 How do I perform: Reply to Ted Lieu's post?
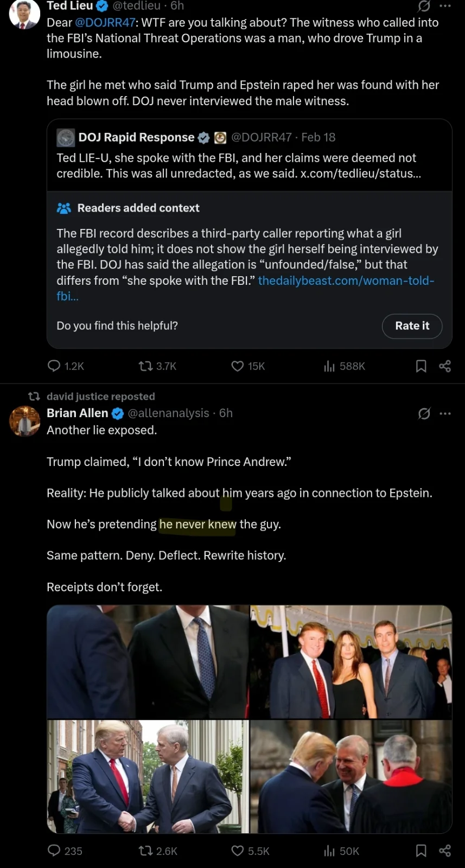pyautogui.click(x=54, y=366)
